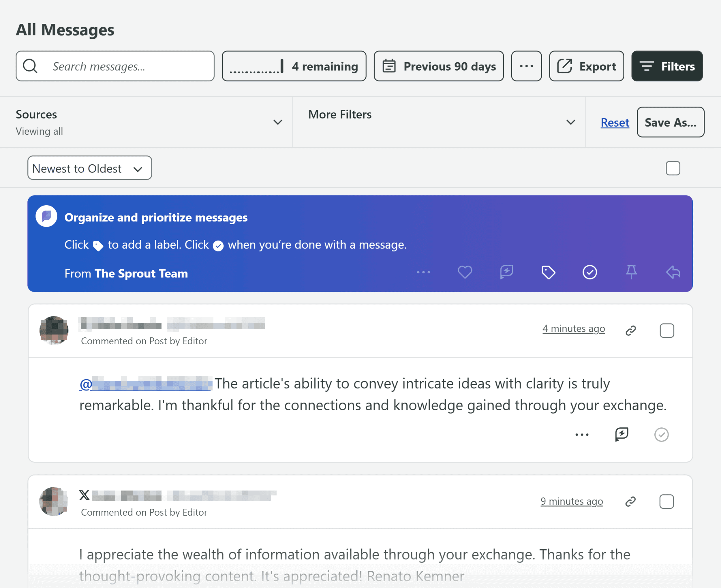The image size is (721, 588).
Task: Change sort order via Newest to Oldest dropdown
Action: coord(89,168)
